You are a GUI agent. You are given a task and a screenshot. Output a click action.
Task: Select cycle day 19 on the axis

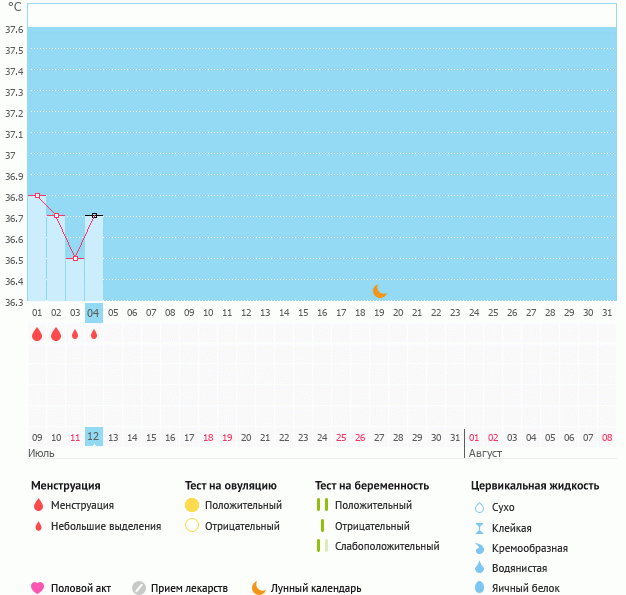379,313
